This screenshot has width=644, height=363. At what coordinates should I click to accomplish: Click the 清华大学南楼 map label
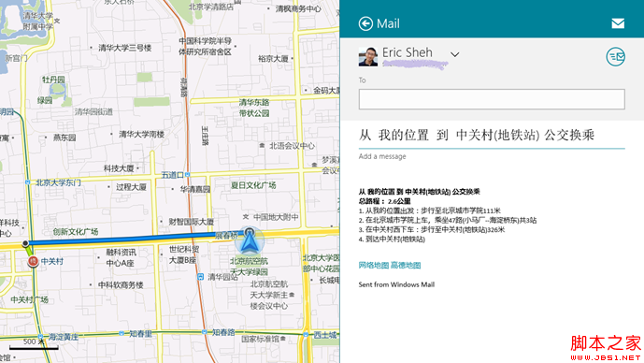[142, 134]
